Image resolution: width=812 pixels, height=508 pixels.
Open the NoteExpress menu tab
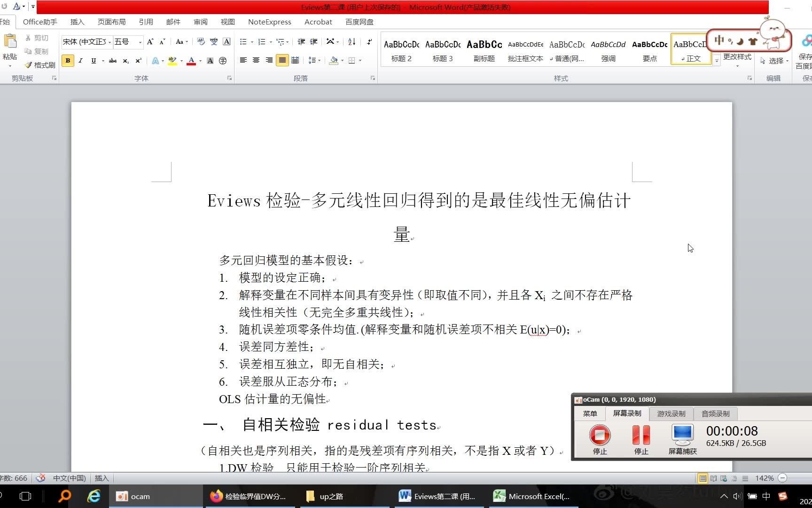pyautogui.click(x=269, y=22)
